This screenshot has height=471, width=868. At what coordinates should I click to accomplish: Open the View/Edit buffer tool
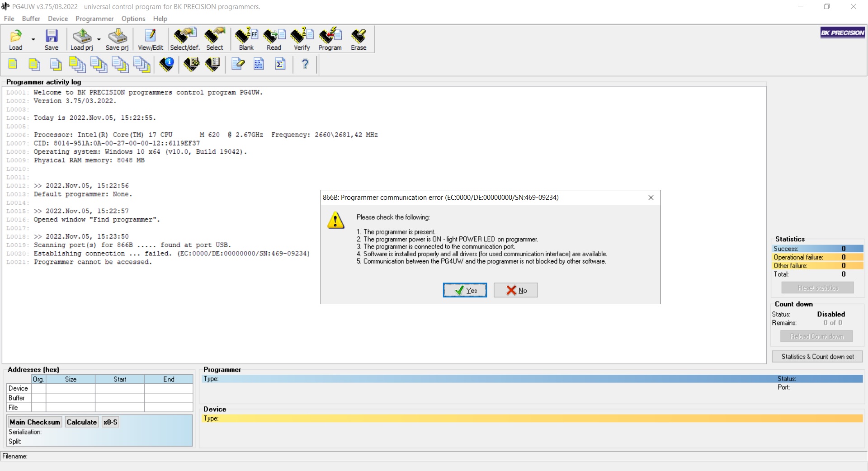coord(151,39)
